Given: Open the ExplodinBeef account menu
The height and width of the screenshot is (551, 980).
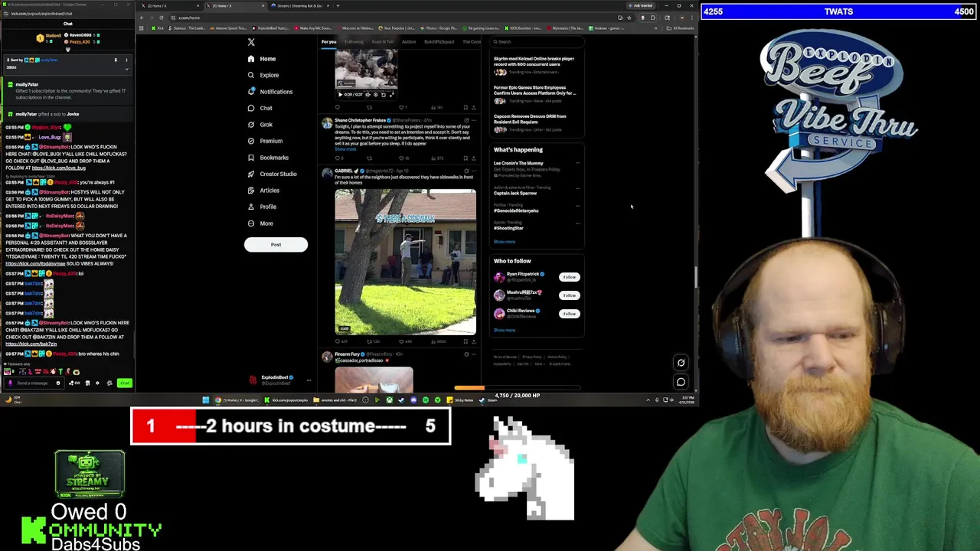Looking at the screenshot, I should point(279,380).
